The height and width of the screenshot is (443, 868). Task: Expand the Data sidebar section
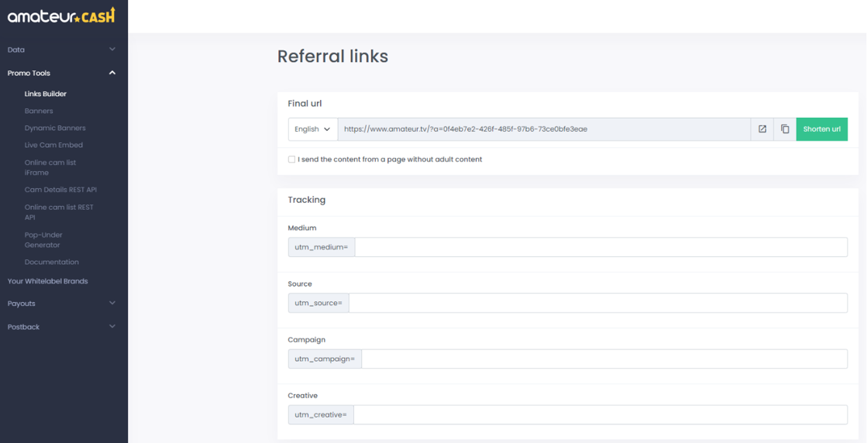61,50
